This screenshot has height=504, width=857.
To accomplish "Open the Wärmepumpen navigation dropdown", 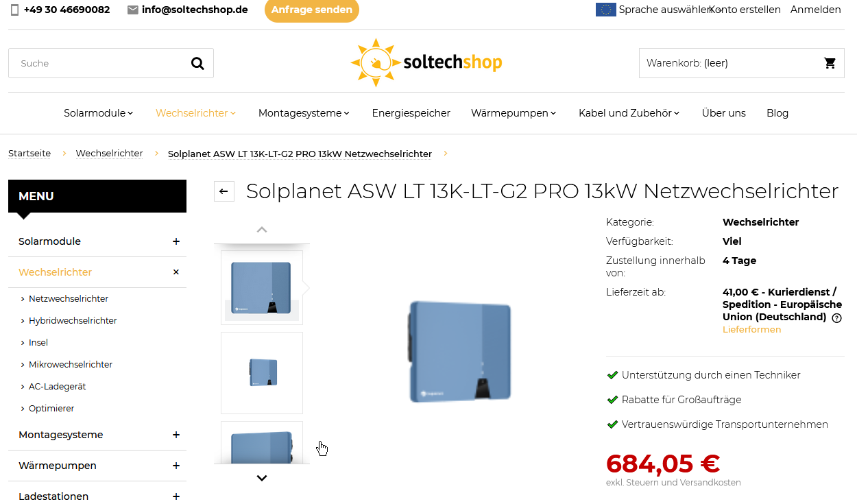I will (x=514, y=113).
